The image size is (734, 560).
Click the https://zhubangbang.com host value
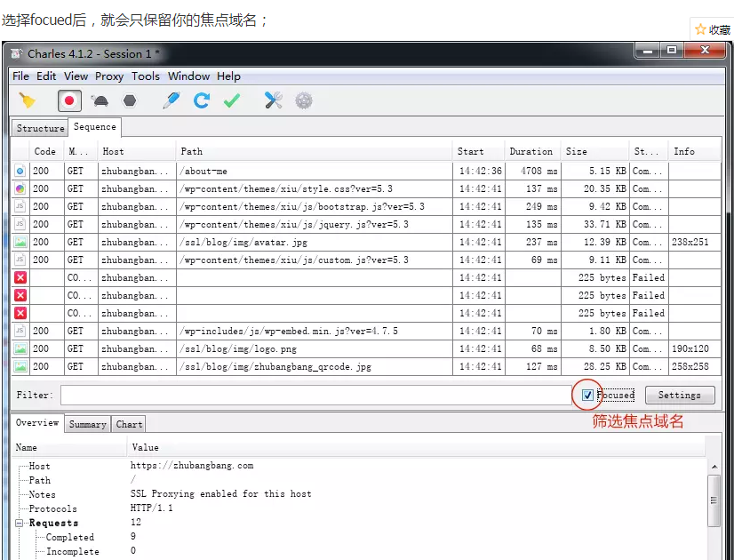coord(192,466)
